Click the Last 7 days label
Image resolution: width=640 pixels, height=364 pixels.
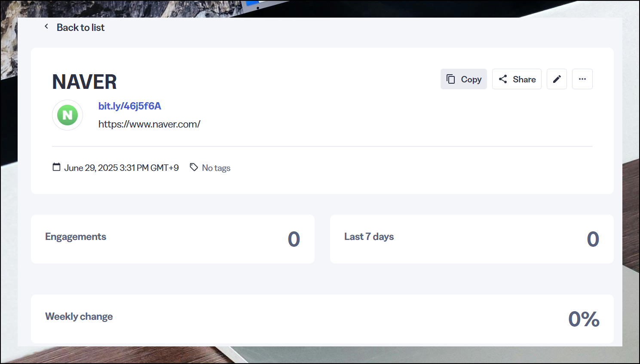click(x=369, y=237)
